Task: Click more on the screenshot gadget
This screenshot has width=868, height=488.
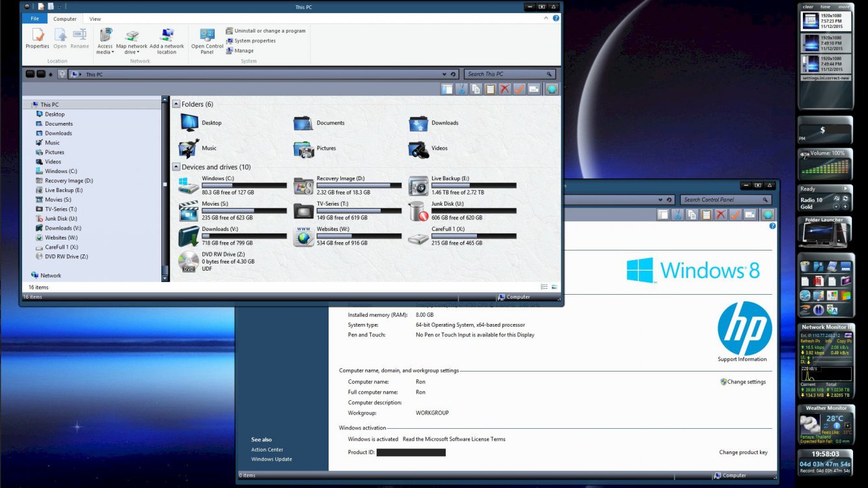Action: [843, 7]
